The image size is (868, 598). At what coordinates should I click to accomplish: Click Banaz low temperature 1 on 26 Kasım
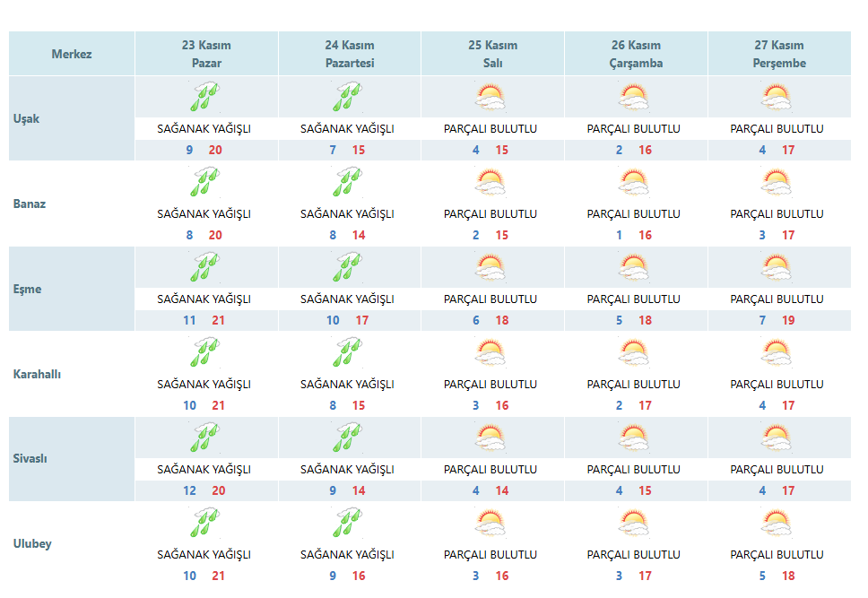[620, 235]
